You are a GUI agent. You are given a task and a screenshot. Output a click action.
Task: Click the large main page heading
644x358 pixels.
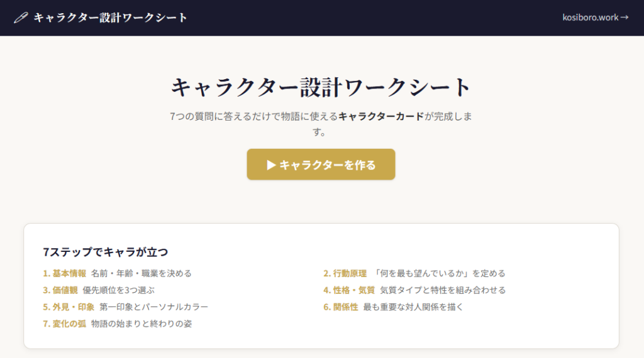(321, 87)
